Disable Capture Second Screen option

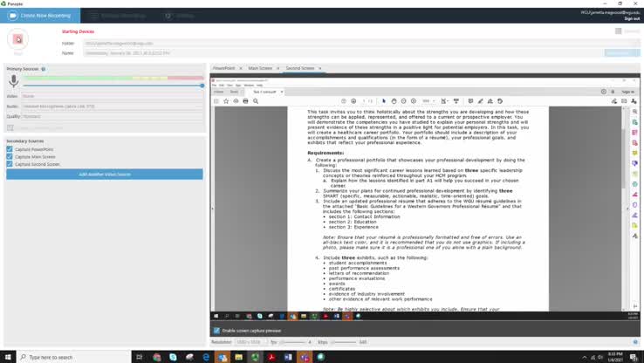tap(10, 164)
